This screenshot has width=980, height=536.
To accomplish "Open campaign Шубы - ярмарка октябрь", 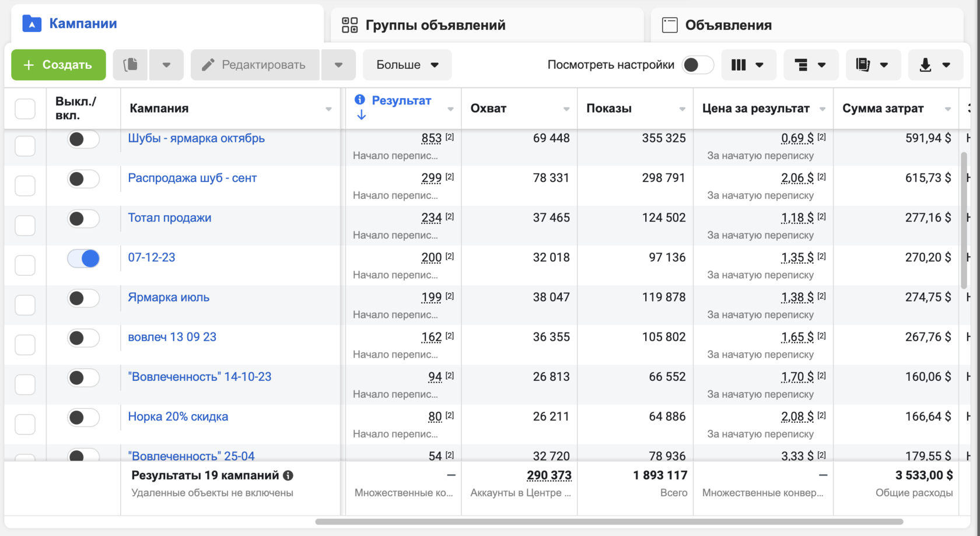I will point(196,138).
